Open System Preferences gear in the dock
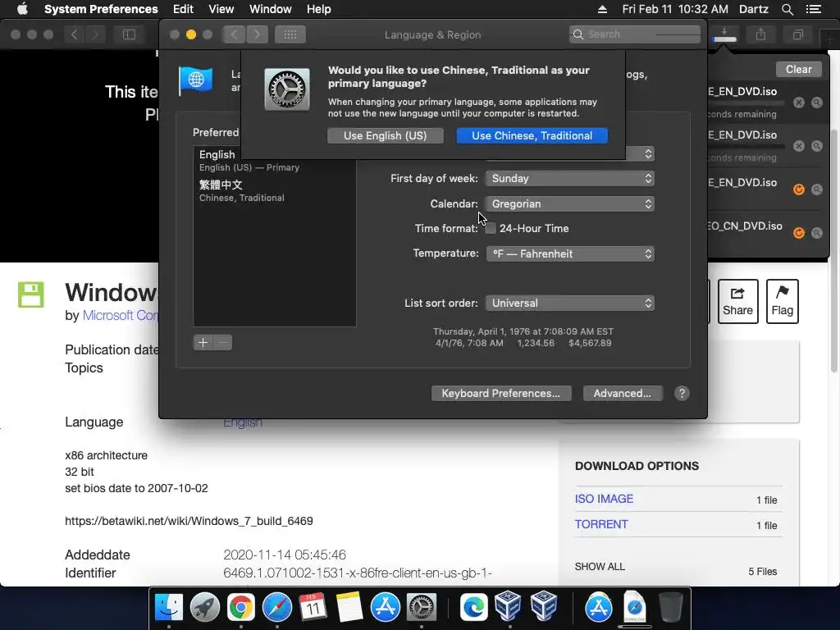Screen dimensions: 840x630 422,608
